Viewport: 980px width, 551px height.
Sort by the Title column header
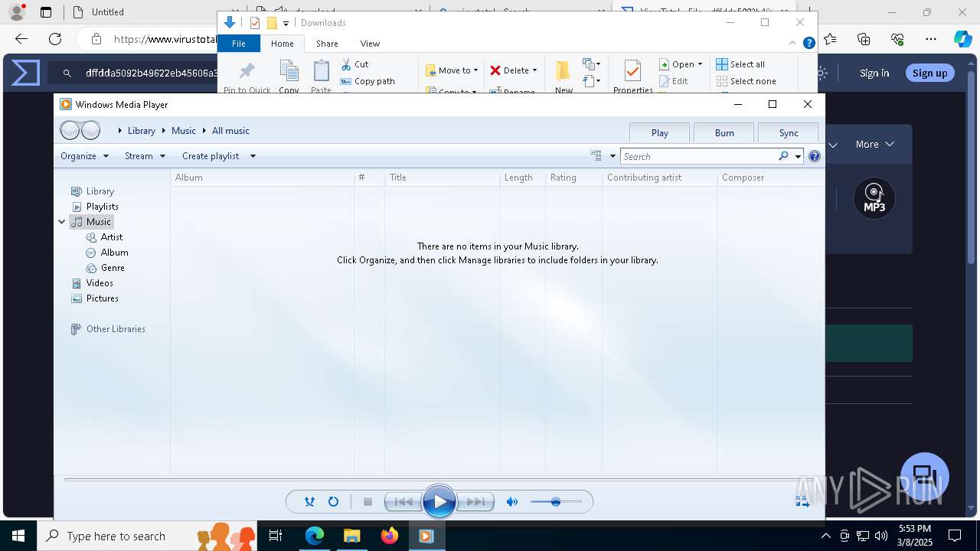(442, 178)
